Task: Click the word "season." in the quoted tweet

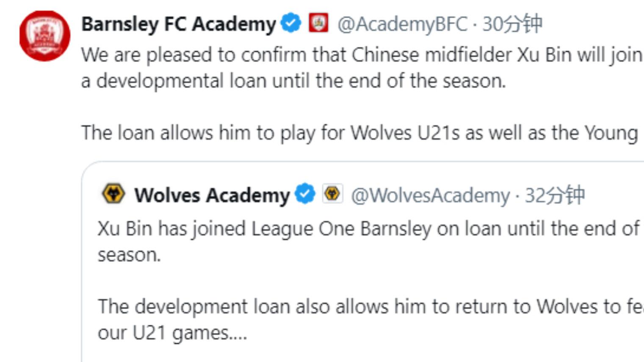Action: click(x=129, y=255)
